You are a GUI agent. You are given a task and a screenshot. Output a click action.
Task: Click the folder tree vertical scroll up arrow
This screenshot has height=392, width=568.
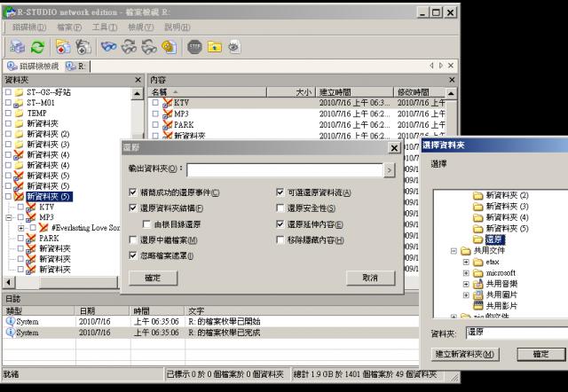coord(137,93)
